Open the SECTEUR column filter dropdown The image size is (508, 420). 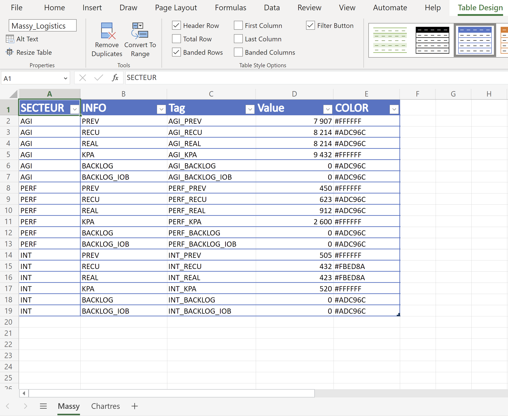coord(74,109)
